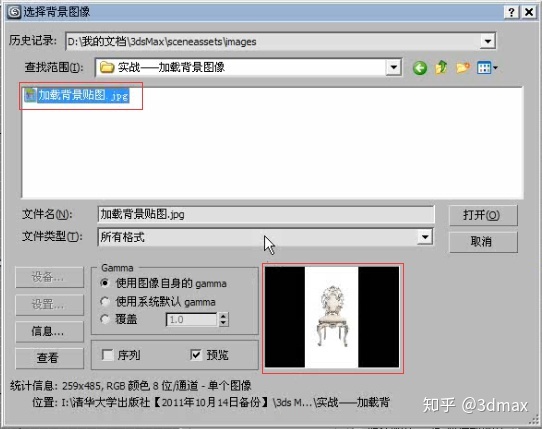Expand the 文件类型 dropdown
Viewport: 542px width, 429px height.
point(425,237)
